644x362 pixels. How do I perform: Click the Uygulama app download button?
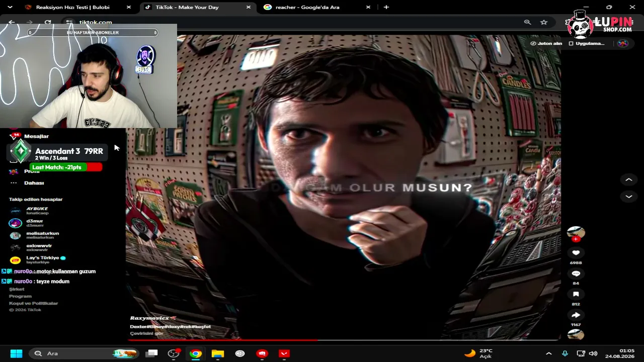click(587, 43)
